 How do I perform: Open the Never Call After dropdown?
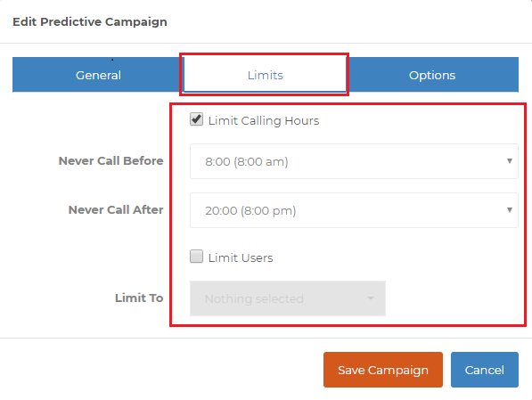354,210
